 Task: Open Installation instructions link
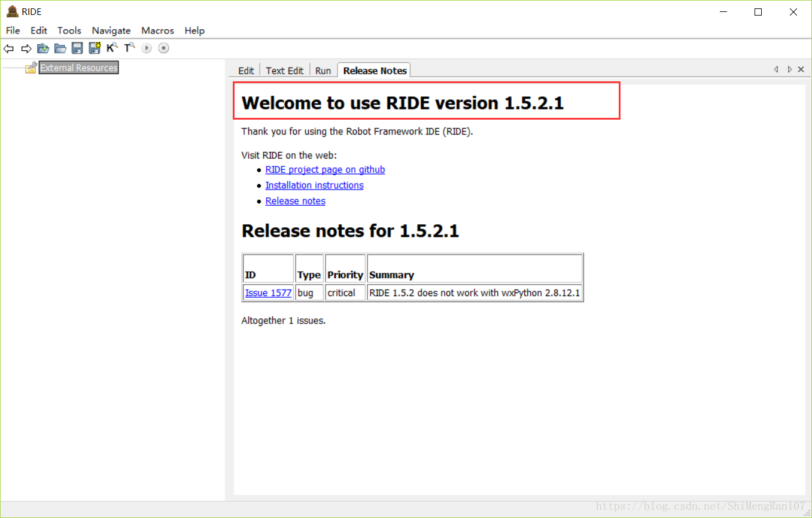click(x=314, y=185)
